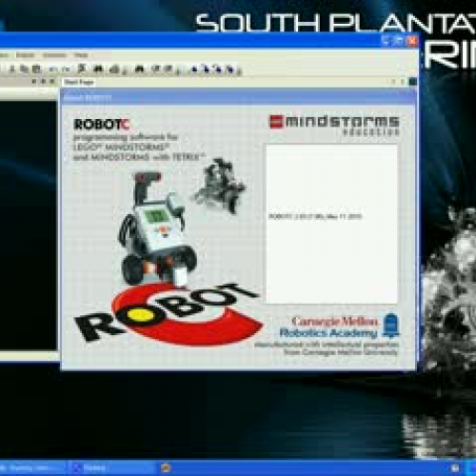Close the Start Page document tab area
This screenshot has width=476, height=476.
[x=412, y=82]
